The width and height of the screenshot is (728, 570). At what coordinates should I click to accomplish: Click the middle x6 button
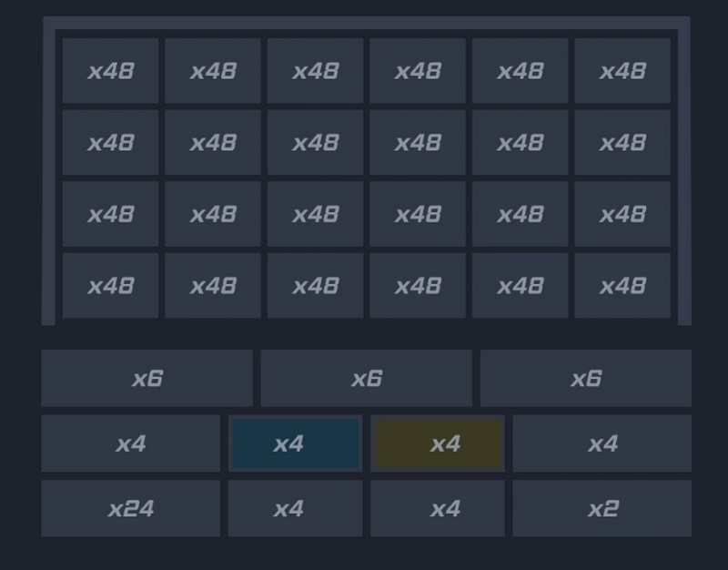coord(366,378)
